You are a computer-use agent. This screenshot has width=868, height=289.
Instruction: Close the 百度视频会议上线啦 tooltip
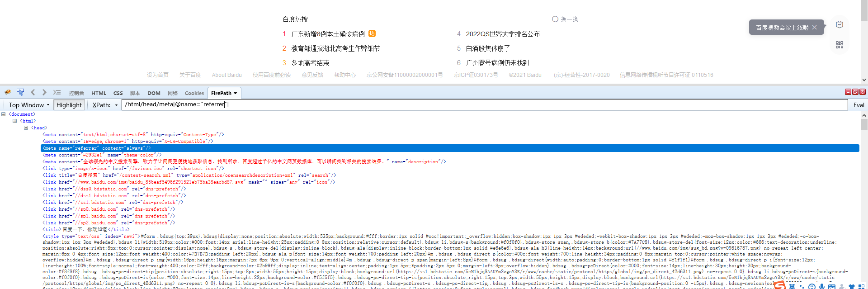tap(815, 27)
